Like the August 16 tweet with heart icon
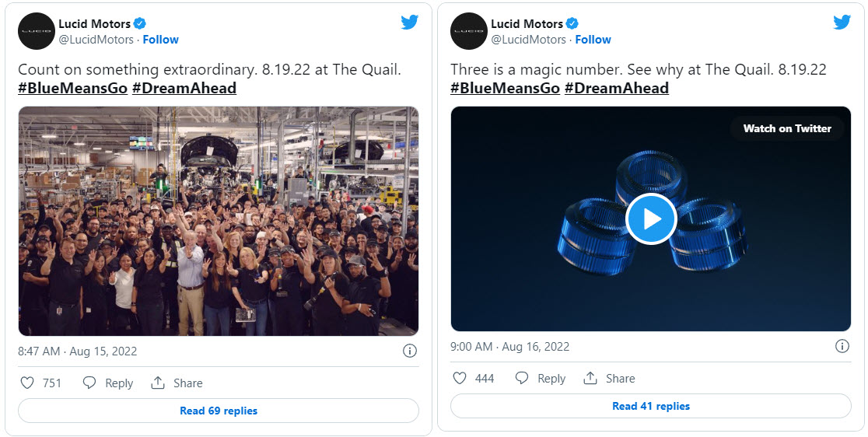Viewport: 868px width, 437px height. tap(460, 378)
